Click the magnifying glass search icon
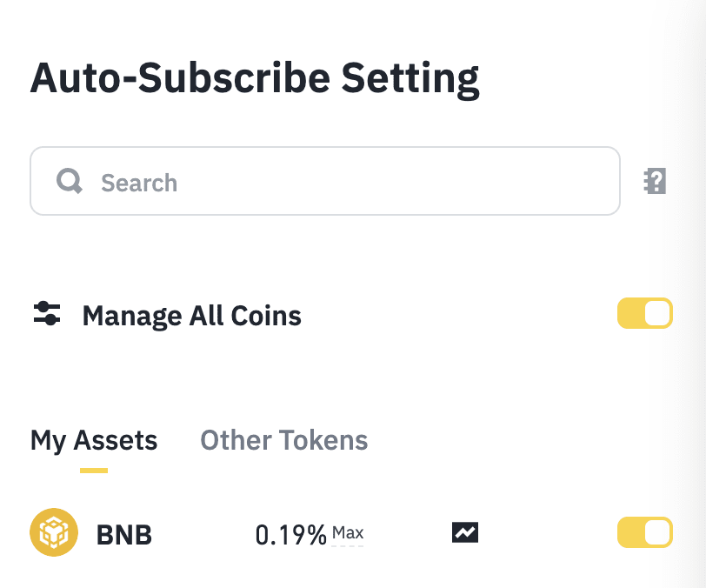706x588 pixels. coord(70,182)
